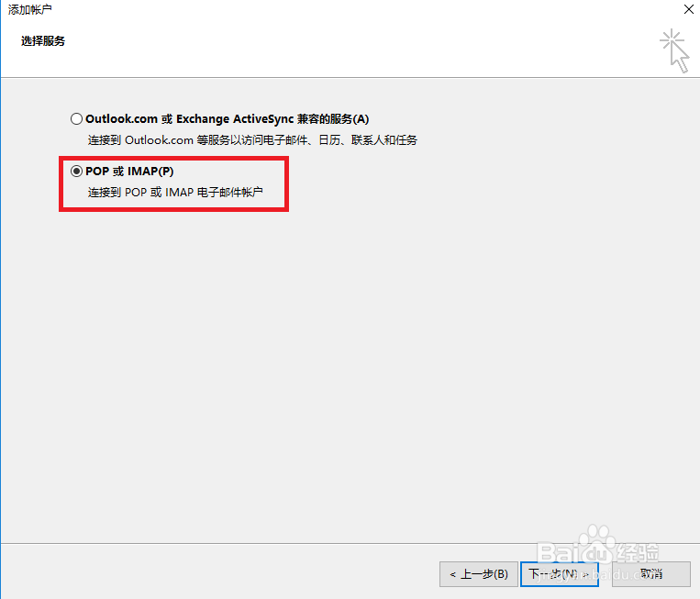The height and width of the screenshot is (599, 700).
Task: Click the cursor sparkle icon in header
Action: pos(674,50)
